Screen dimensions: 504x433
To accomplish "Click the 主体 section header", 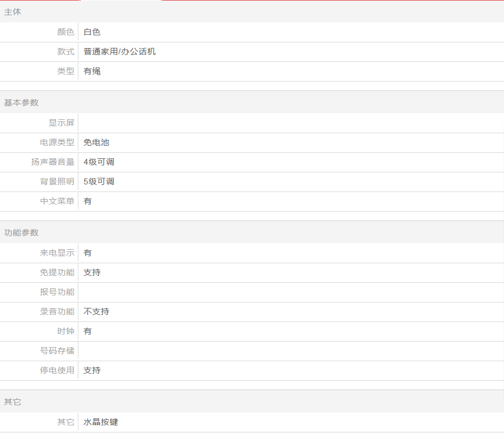I will 13,12.
